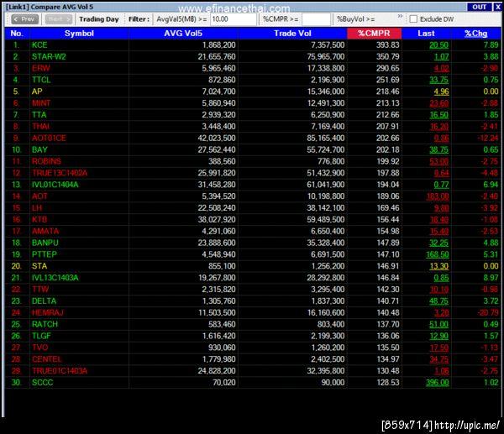Viewport: 504px width, 434px height.
Task: Click AOT01CE trade volume 85,165,400
Action: coord(326,139)
